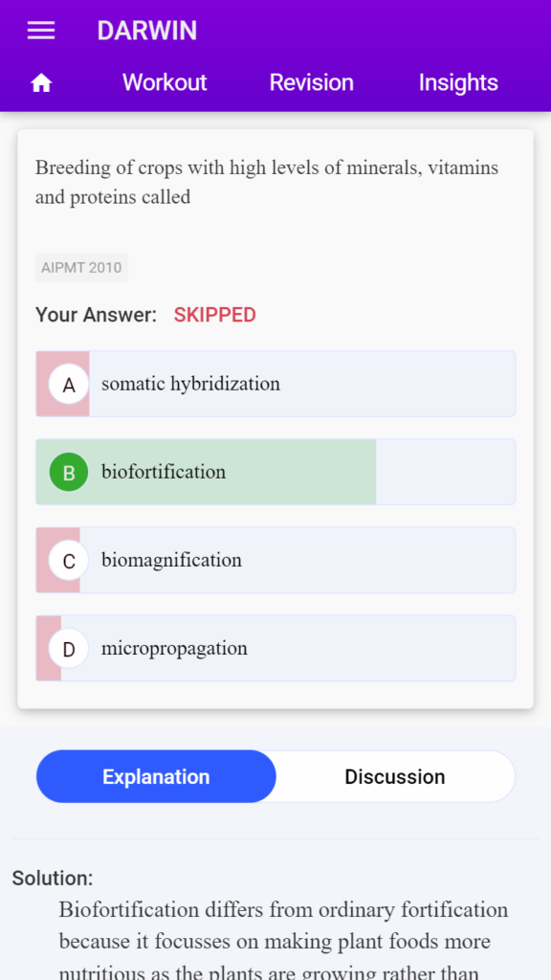Choose the somatic hybridization answer
This screenshot has width=551, height=980.
pyautogui.click(x=275, y=384)
